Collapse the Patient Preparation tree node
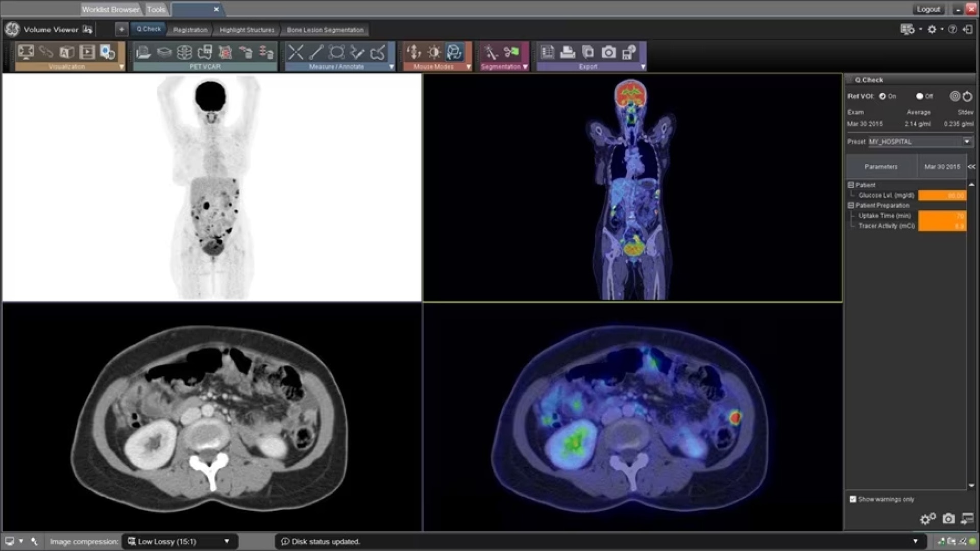This screenshot has width=980, height=551. (x=851, y=205)
